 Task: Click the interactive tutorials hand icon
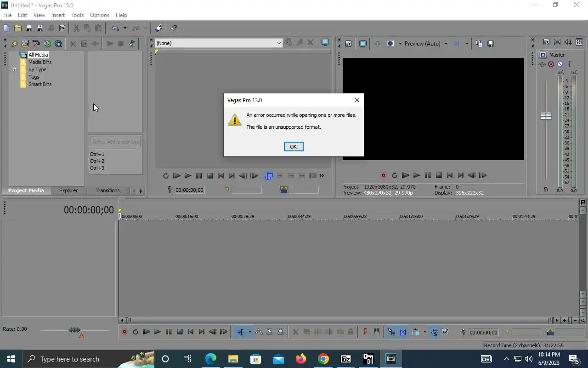tap(158, 28)
